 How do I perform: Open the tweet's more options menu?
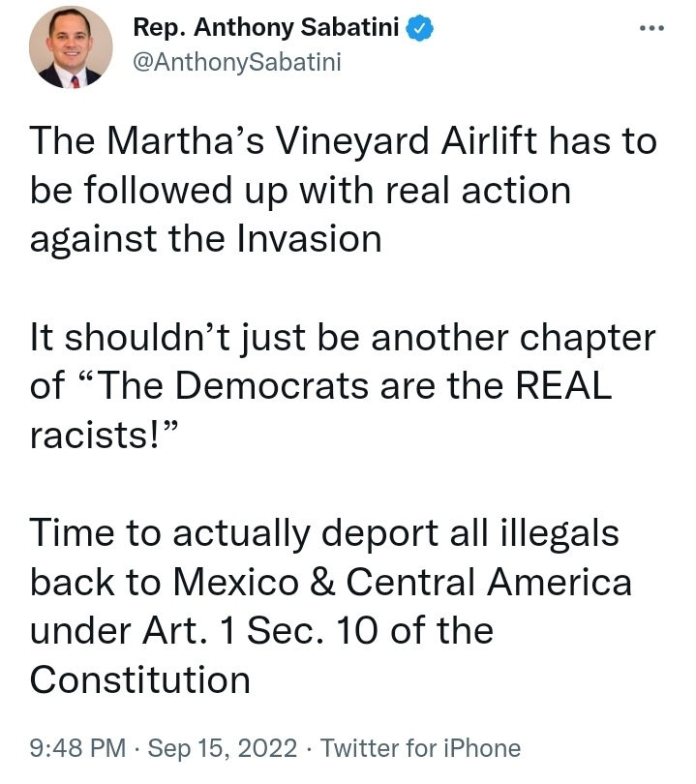[x=652, y=28]
